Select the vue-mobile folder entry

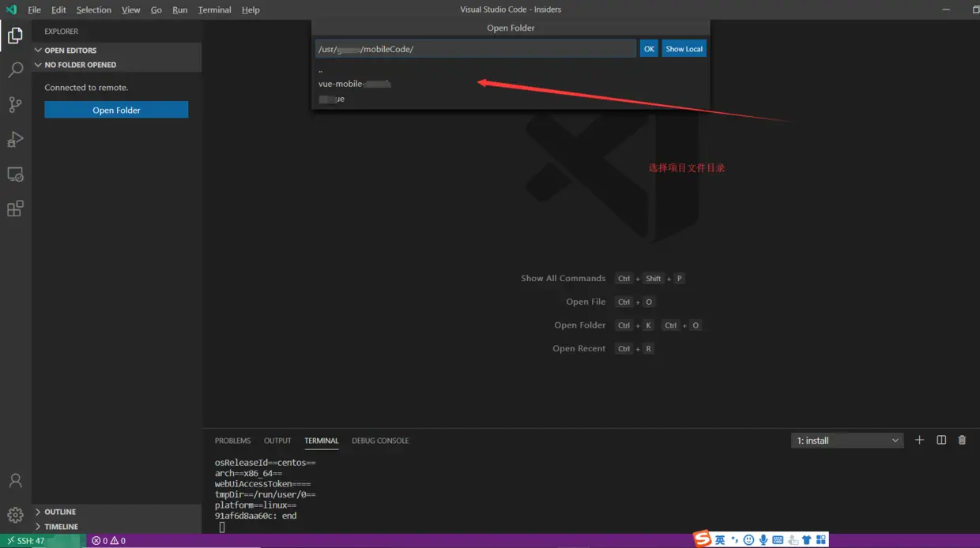[x=511, y=84]
